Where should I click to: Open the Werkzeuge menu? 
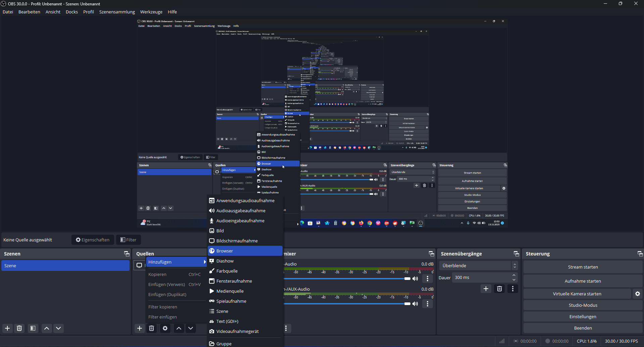[x=151, y=12]
